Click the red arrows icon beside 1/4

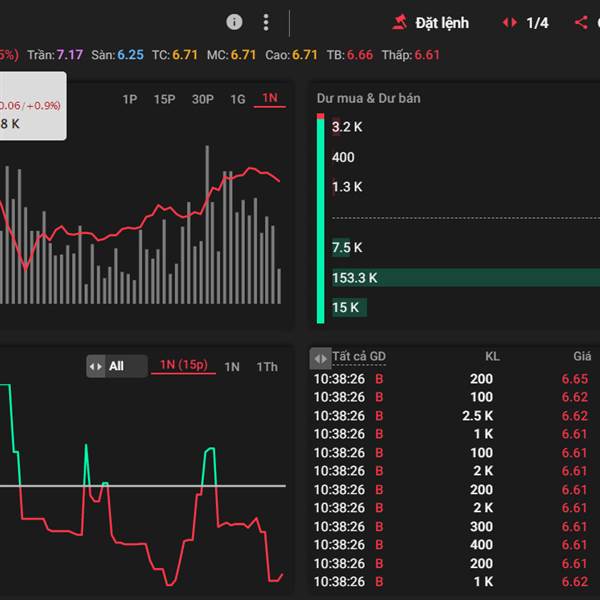510,22
